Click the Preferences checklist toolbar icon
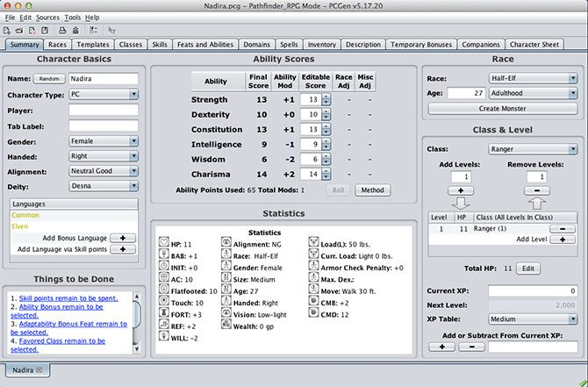588x387 pixels. [x=93, y=31]
